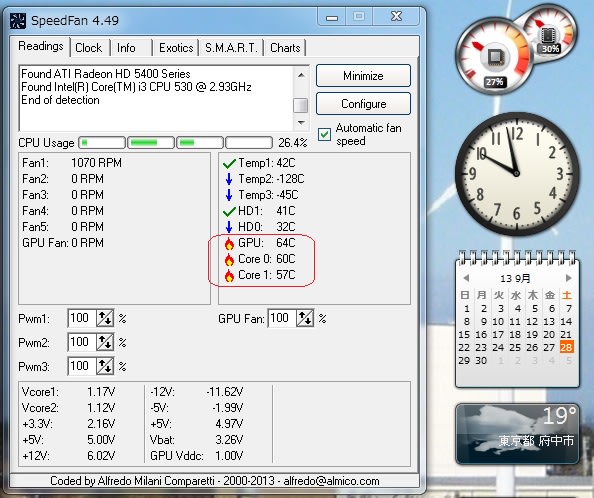Click the SpeedFan app icon in title bar
594x498 pixels.
coord(18,20)
